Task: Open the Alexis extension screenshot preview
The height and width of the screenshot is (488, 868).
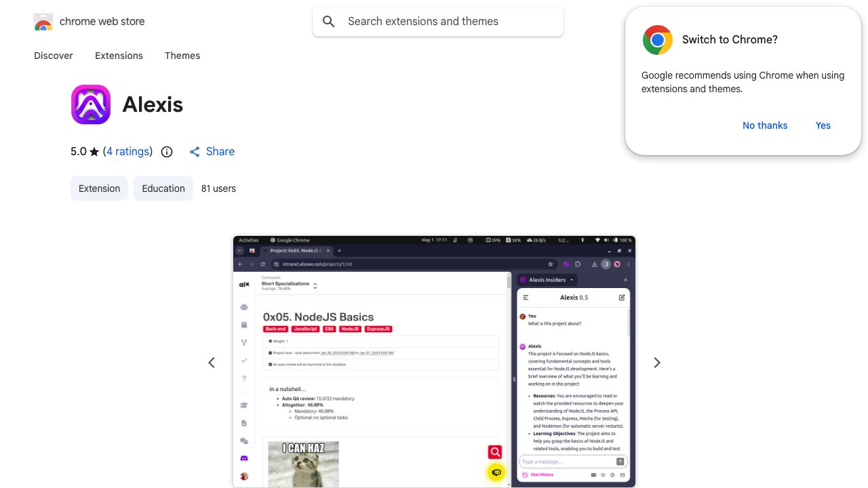Action: (x=434, y=362)
